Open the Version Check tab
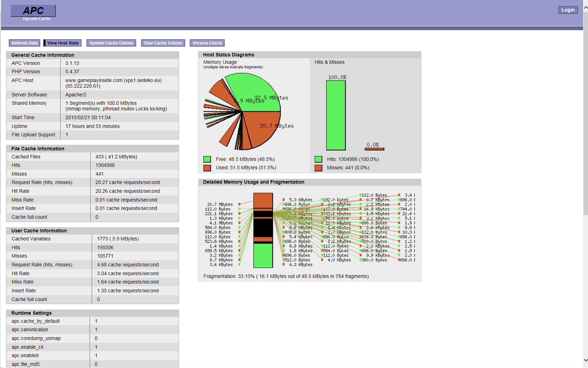This screenshot has height=368, width=588. coord(207,43)
